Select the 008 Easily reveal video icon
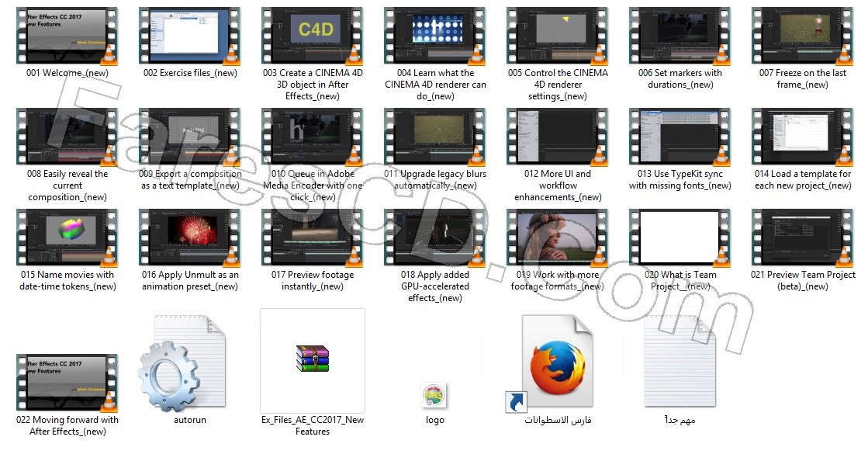The width and height of the screenshot is (868, 468). 67,137
